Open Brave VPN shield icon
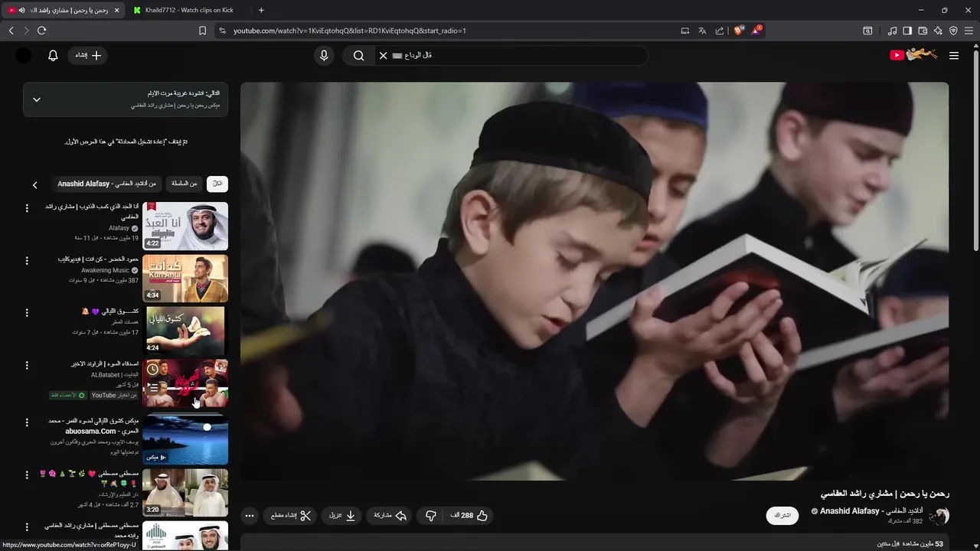The height and width of the screenshot is (551, 980). point(953,31)
